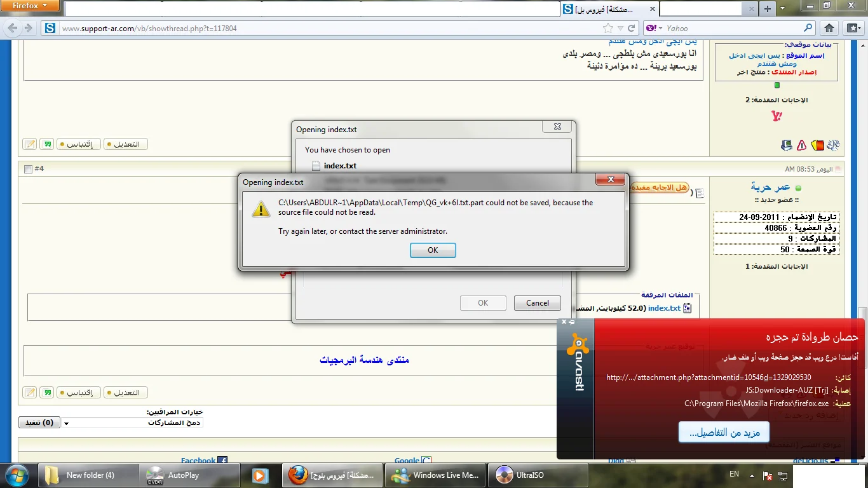The width and height of the screenshot is (868, 488).
Task: Click the red warning triangle report icon
Action: pyautogui.click(x=802, y=145)
